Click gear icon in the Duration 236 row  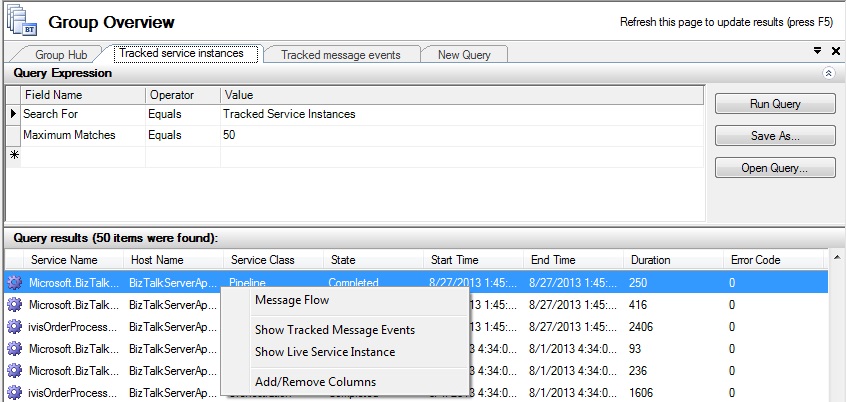15,371
